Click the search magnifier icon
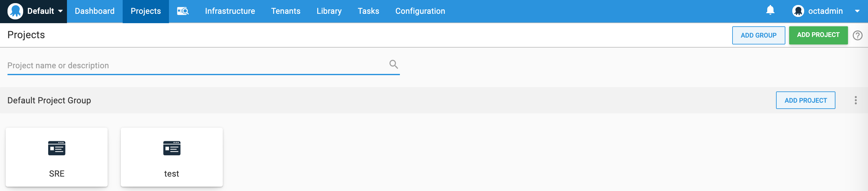868x191 pixels. click(394, 64)
